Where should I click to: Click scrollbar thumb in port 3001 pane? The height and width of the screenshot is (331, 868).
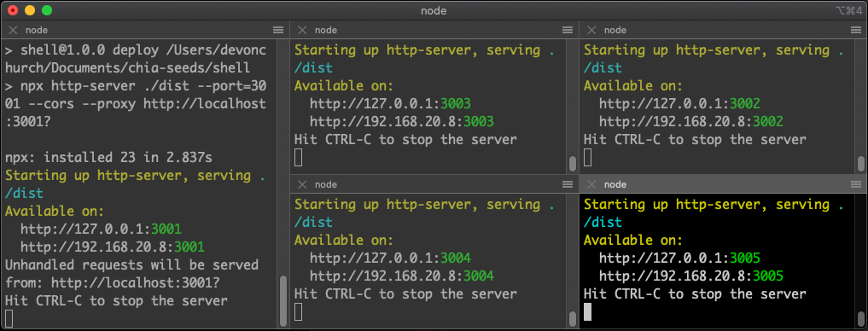coord(283,300)
